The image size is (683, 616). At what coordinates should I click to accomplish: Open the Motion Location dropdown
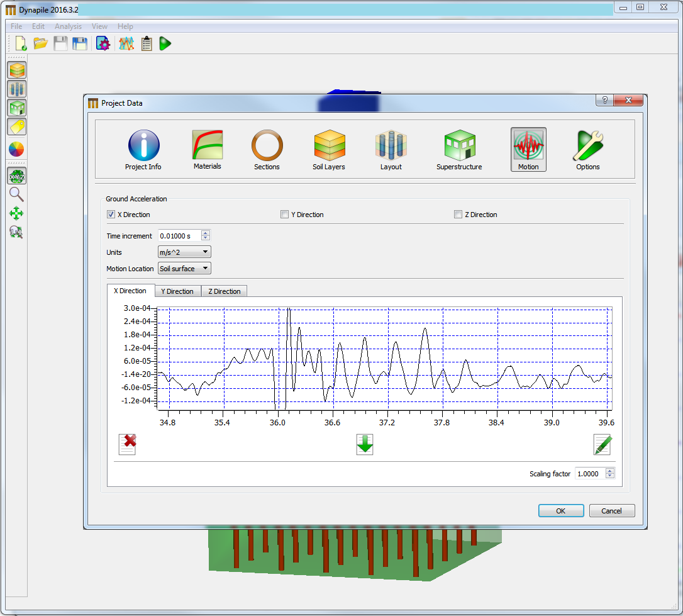[x=184, y=268]
